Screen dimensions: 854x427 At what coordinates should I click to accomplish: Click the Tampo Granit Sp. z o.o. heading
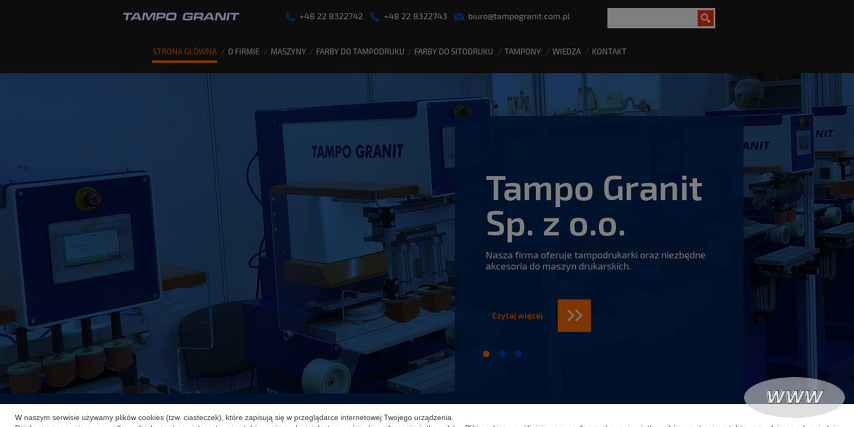click(594, 206)
